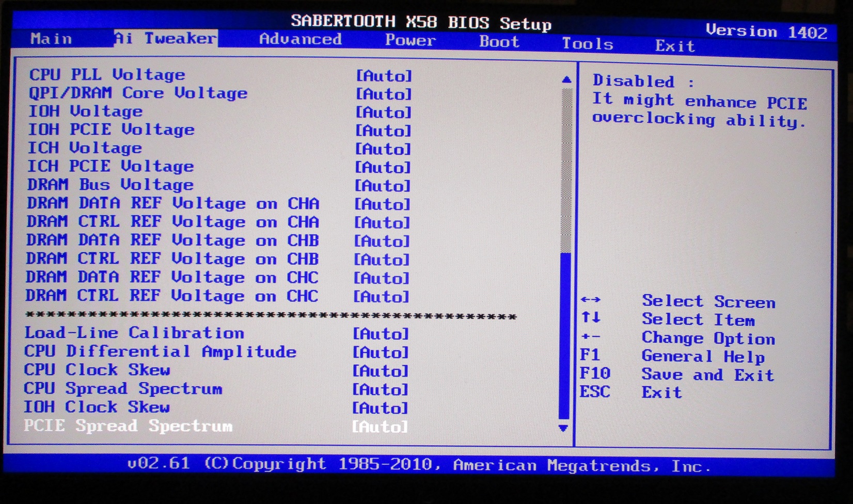This screenshot has width=853, height=504.
Task: Select the IOH Clock Skew label
Action: pyautogui.click(x=97, y=407)
